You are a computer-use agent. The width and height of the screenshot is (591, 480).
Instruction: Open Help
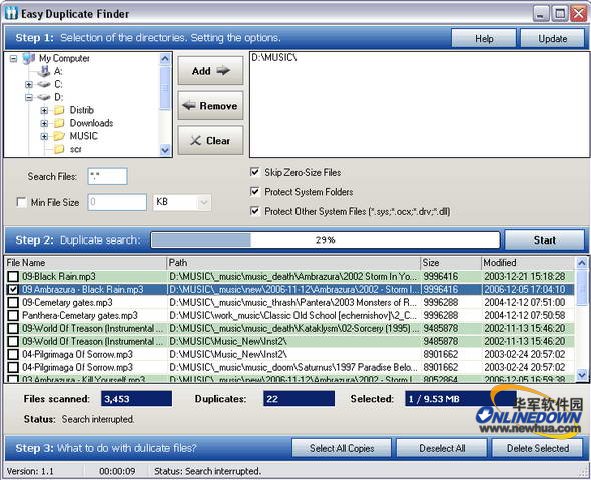[484, 38]
